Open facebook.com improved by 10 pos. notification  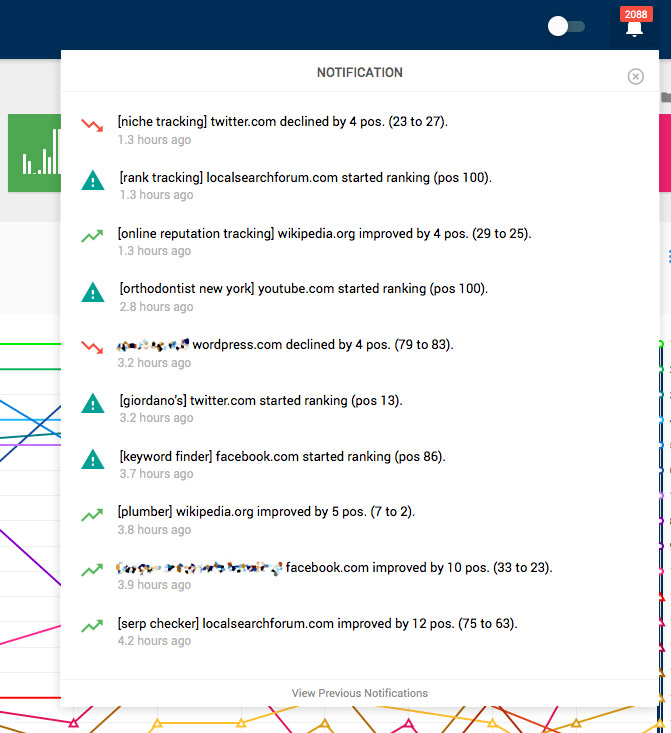418,568
